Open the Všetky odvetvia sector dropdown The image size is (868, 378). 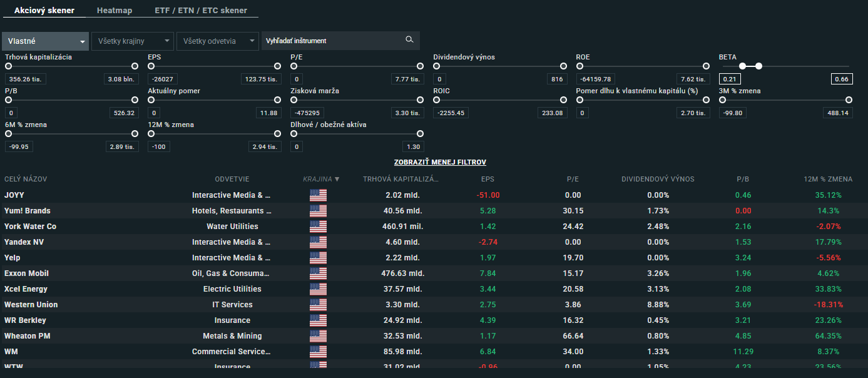click(217, 41)
